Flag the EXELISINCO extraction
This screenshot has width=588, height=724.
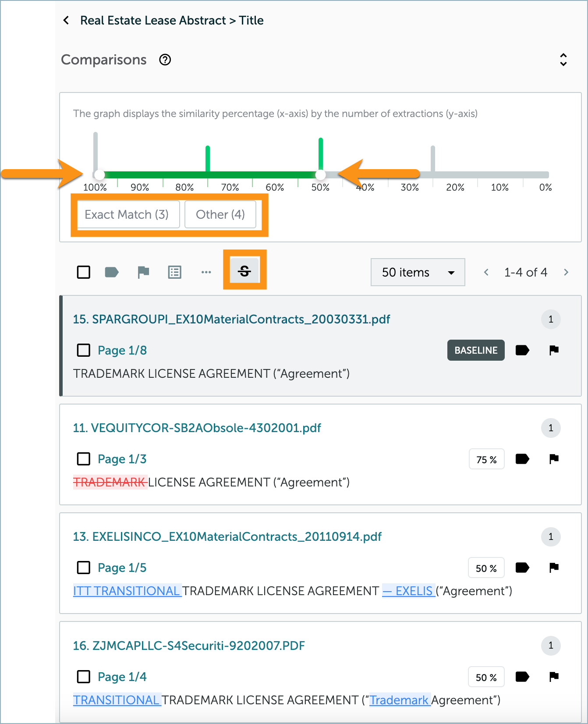554,568
